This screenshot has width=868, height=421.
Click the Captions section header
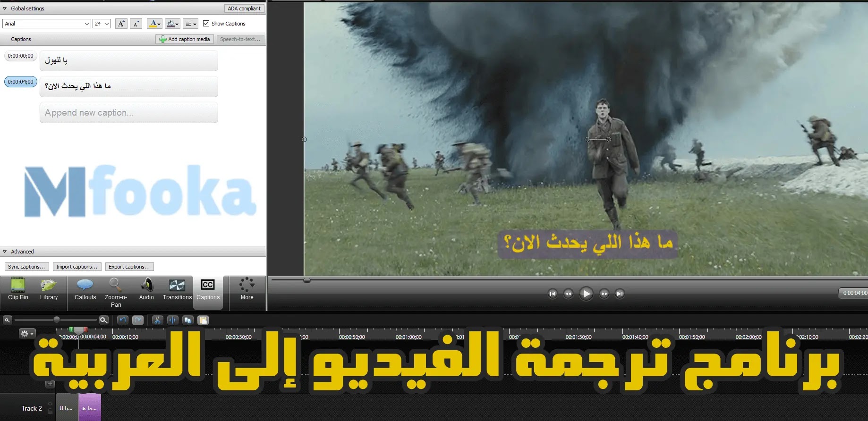pyautogui.click(x=21, y=39)
